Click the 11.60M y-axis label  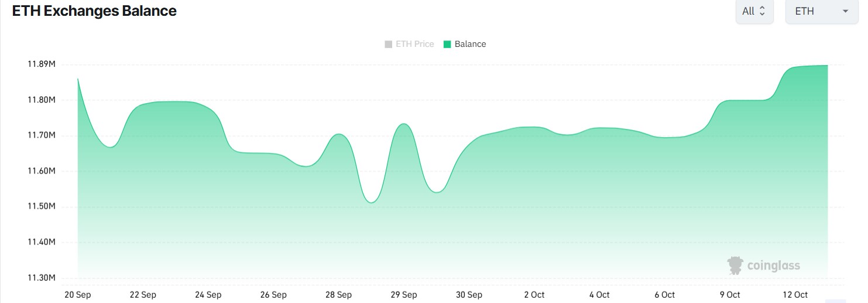[42, 171]
